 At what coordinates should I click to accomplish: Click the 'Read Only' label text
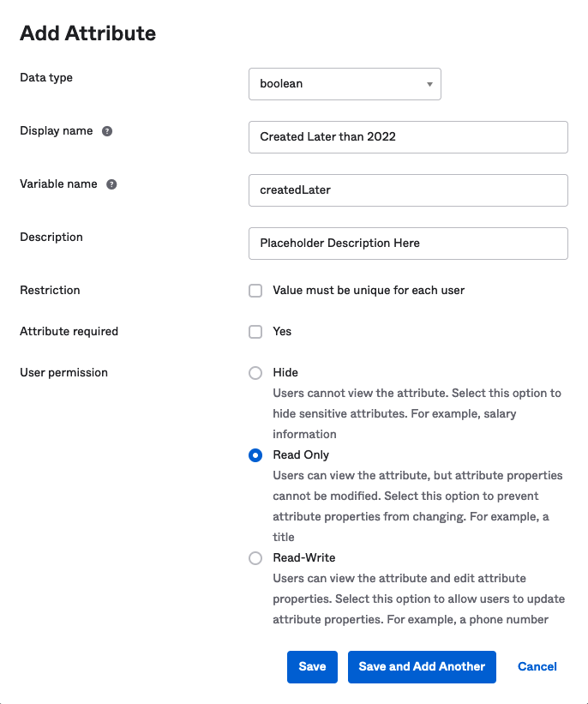click(x=299, y=454)
